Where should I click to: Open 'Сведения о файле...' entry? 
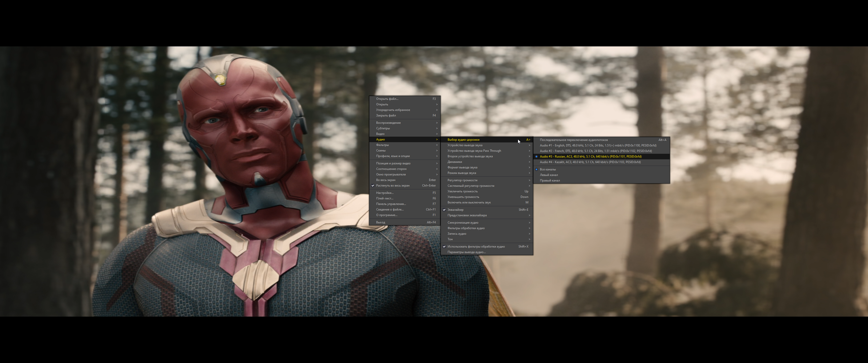point(405,209)
